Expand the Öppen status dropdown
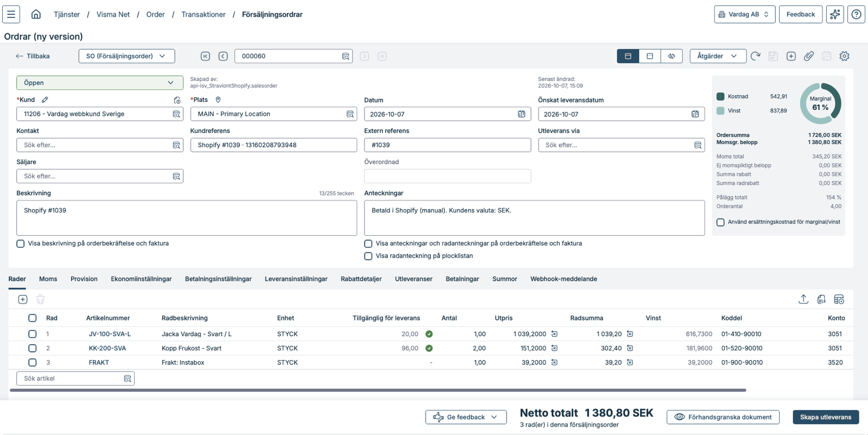The width and height of the screenshot is (868, 435). 100,83
